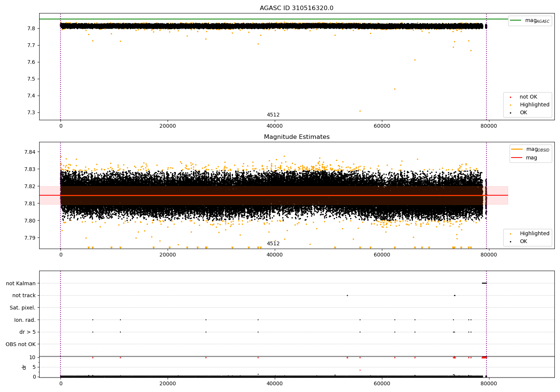Click the 'dr > 5' row label
The height and width of the screenshot is (392, 560).
[28, 332]
